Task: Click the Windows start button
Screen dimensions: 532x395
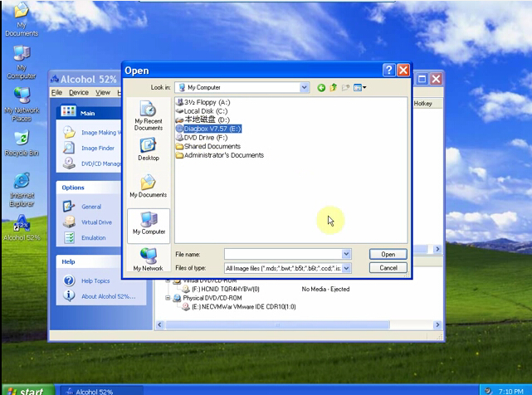Action: pyautogui.click(x=28, y=390)
